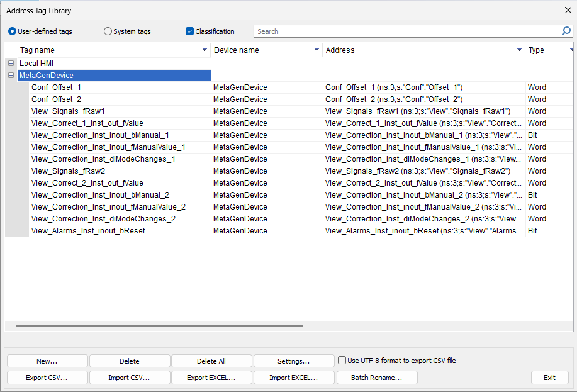Open the Device name column filter arrow
Image resolution: width=577 pixels, height=392 pixels.
click(x=317, y=50)
